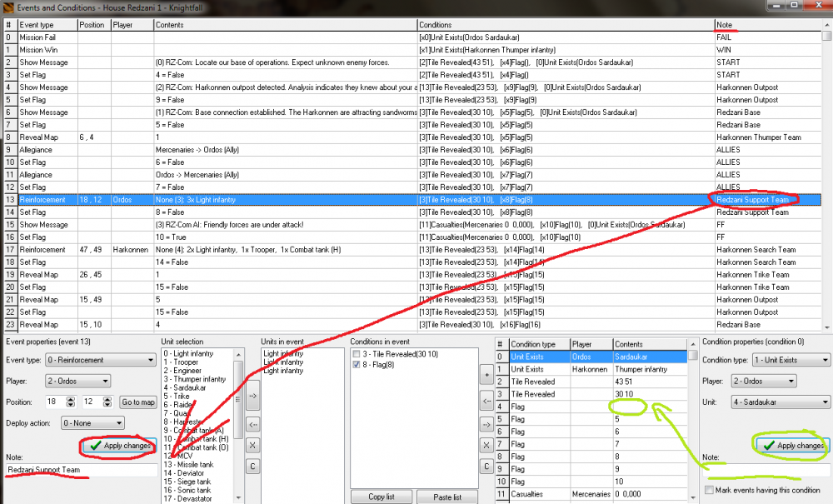
Task: Click the 'C' button beside the condition table
Action: [x=486, y=466]
